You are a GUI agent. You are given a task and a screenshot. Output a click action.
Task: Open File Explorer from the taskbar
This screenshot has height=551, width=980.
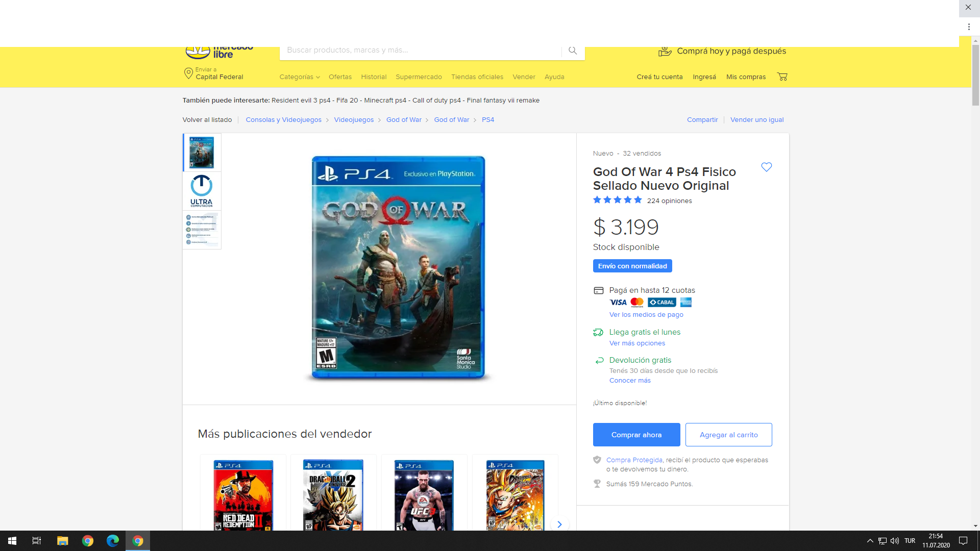coord(62,541)
